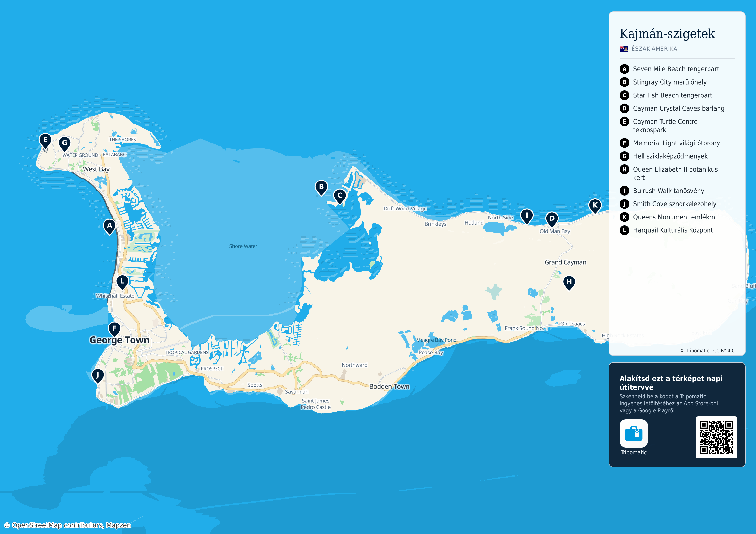Click the QR code image
The height and width of the screenshot is (534, 756).
tap(716, 437)
